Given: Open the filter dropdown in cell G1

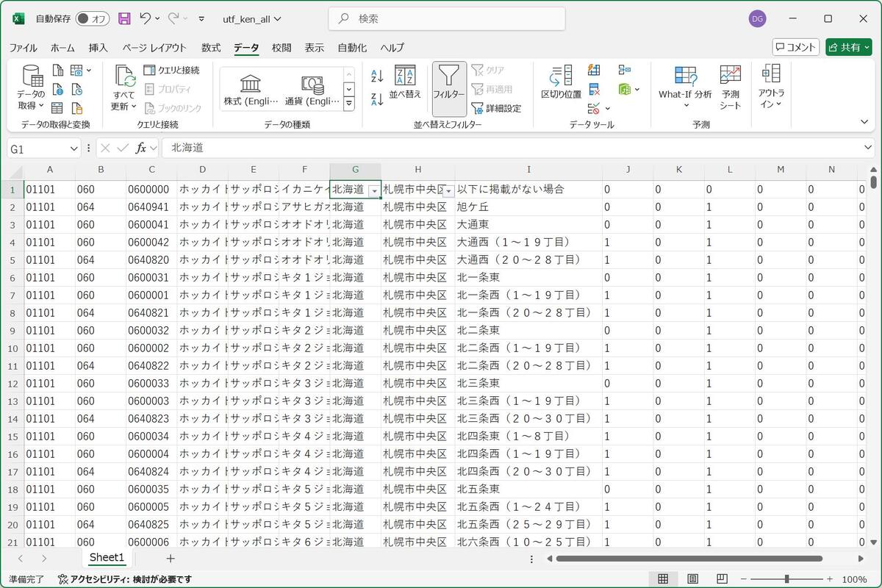Looking at the screenshot, I should 374,190.
